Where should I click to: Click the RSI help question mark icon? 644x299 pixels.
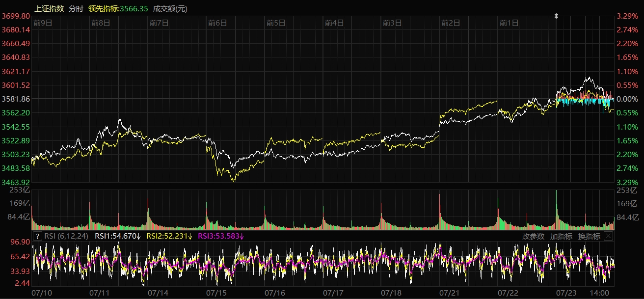[x=37, y=236]
